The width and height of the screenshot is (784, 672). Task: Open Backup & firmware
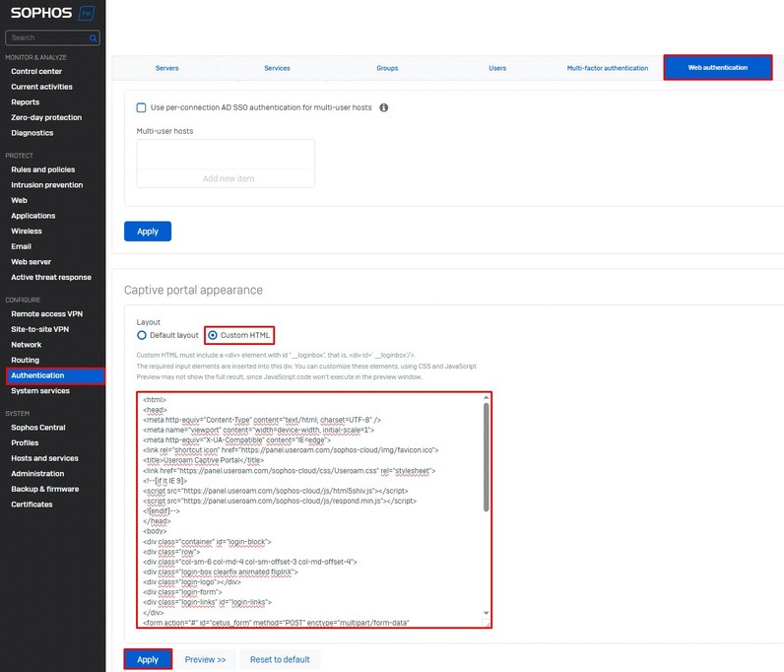45,490
